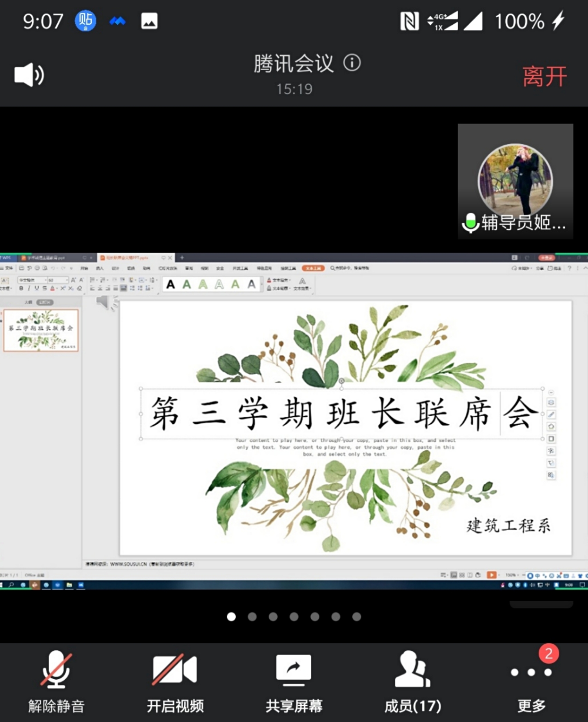
Task: Jump to the second page indicator dot
Action: pyautogui.click(x=252, y=617)
